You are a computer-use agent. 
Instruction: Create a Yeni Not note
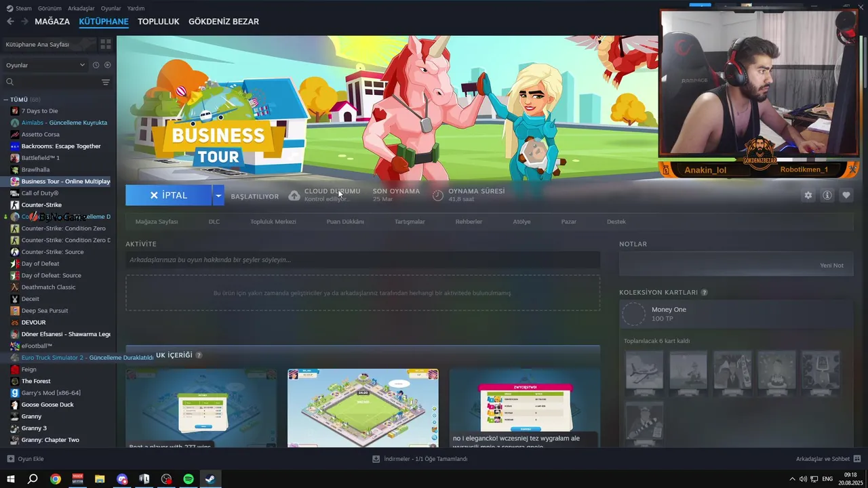(831, 266)
